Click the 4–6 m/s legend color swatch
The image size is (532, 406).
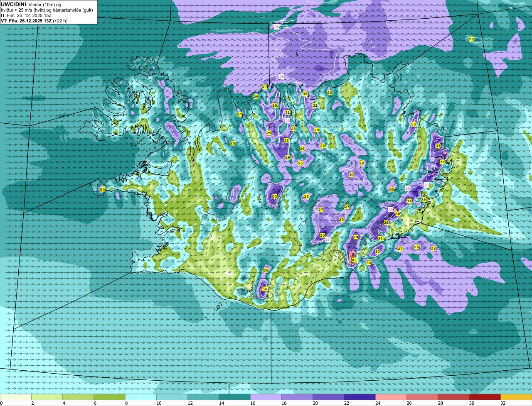click(78, 397)
